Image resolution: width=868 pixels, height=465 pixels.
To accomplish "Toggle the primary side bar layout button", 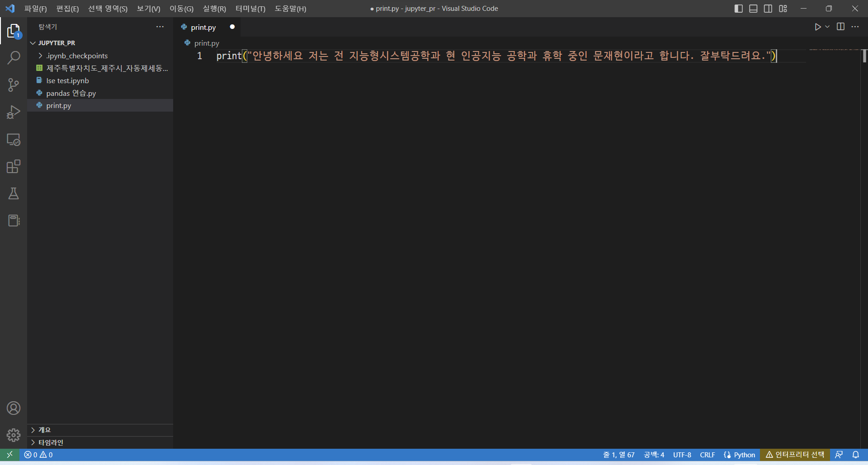I will pyautogui.click(x=739, y=9).
